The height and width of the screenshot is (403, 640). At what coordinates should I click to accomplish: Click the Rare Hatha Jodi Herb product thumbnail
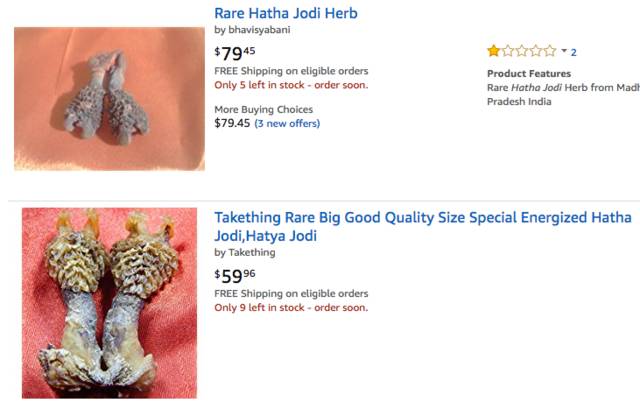coord(109,98)
